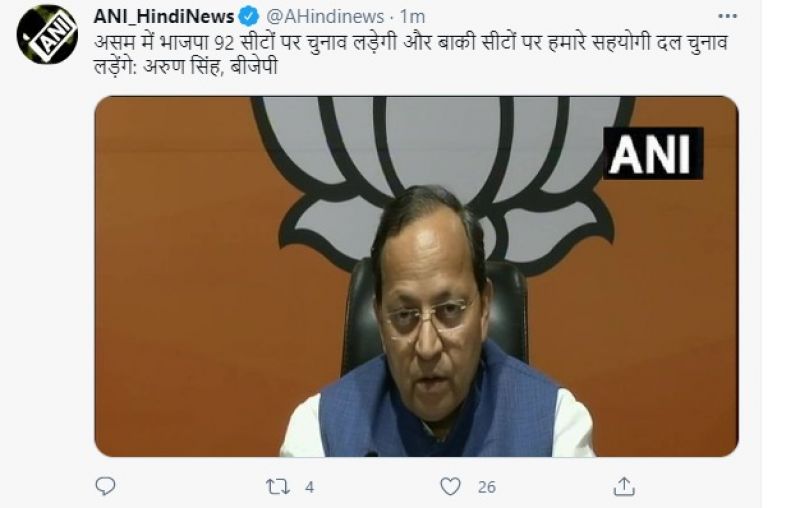The height and width of the screenshot is (508, 800).
Task: Open the @AHindinews handle link
Action: (x=325, y=17)
